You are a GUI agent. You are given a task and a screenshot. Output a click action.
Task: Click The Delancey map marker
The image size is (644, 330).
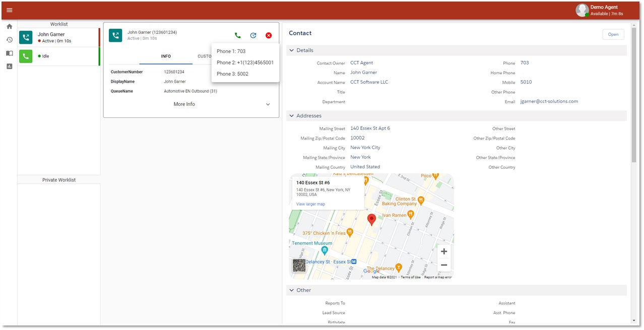pos(399,267)
